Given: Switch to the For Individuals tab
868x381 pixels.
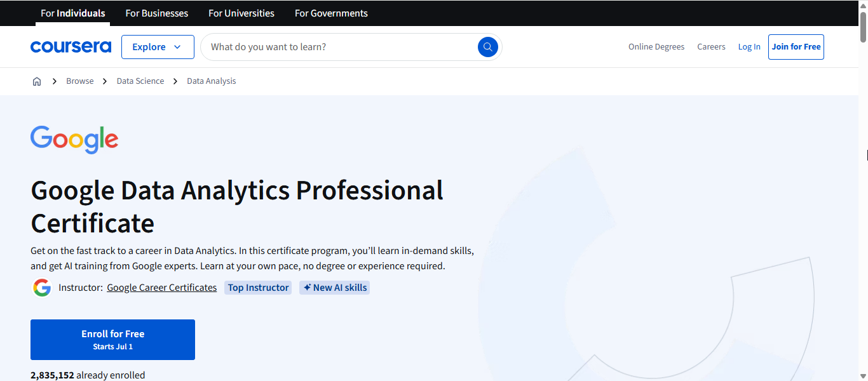Looking at the screenshot, I should coord(73,13).
